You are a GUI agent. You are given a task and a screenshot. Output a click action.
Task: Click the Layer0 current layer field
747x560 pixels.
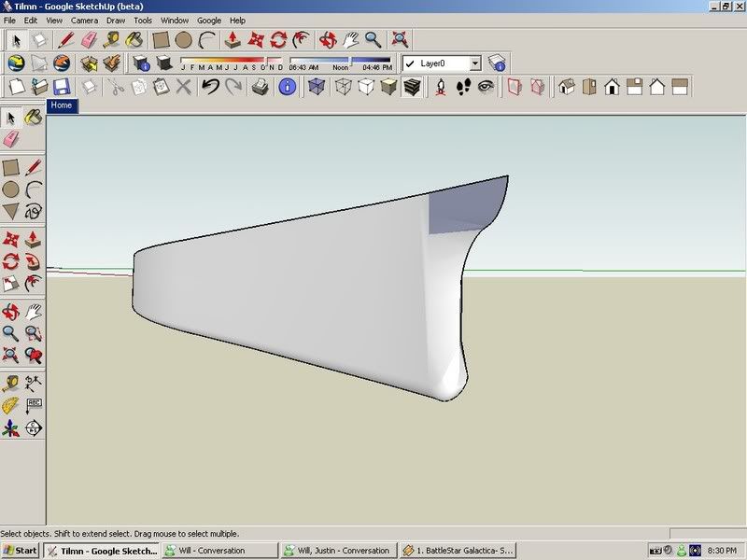[x=442, y=63]
